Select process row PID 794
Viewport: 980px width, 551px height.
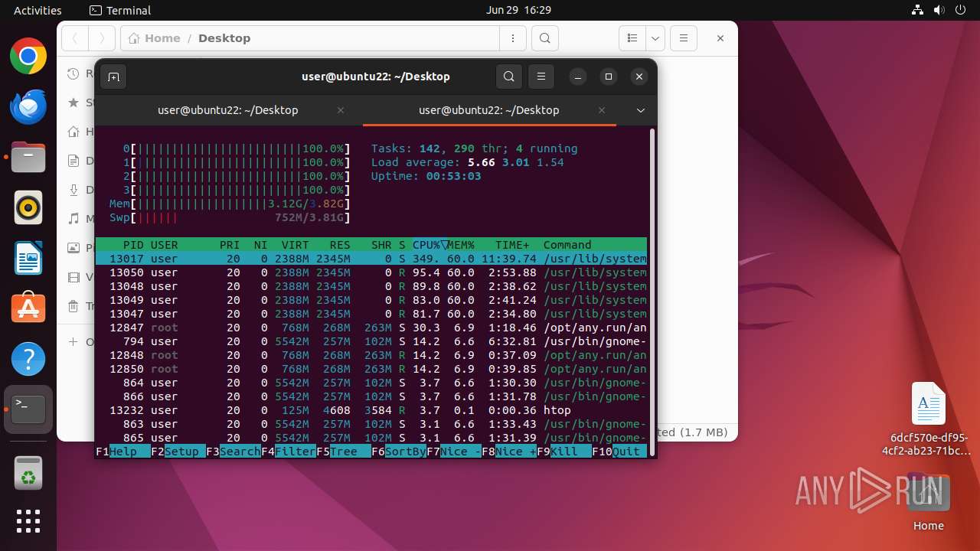click(x=371, y=341)
